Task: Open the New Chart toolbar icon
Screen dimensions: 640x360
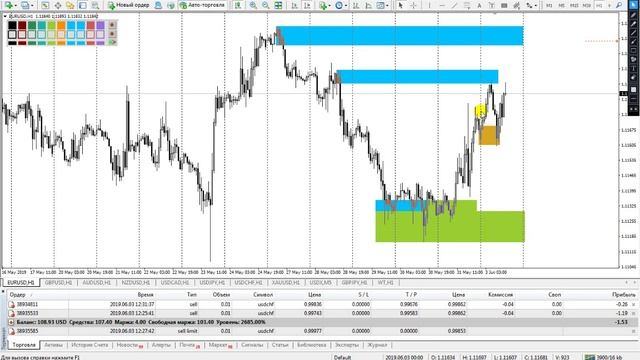Action: (8, 5)
